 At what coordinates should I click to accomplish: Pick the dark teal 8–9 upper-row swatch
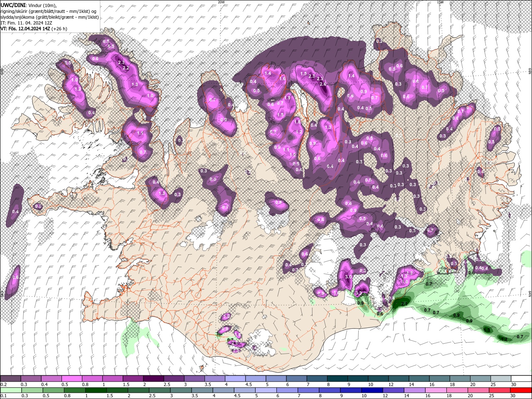point(337,379)
